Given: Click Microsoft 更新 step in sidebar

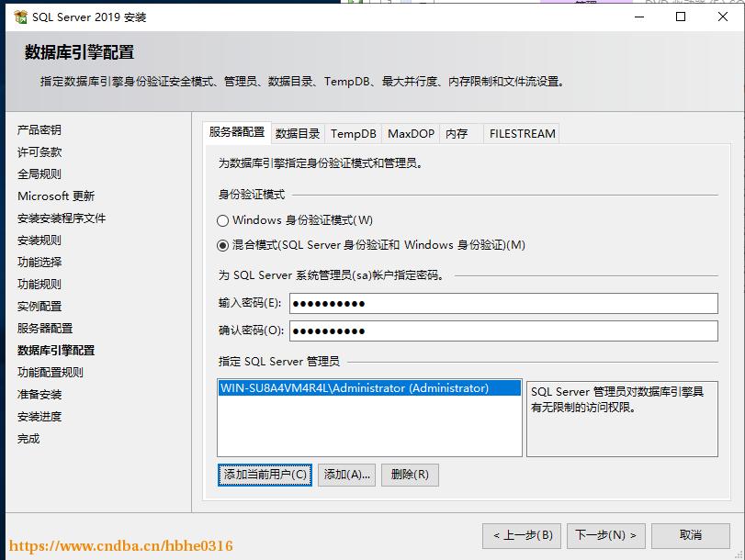Looking at the screenshot, I should (x=56, y=196).
